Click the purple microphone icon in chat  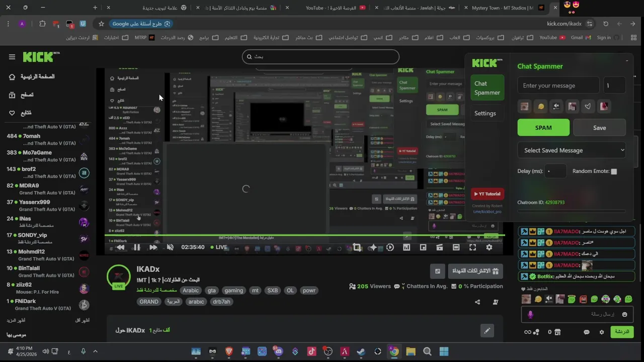pos(530,314)
